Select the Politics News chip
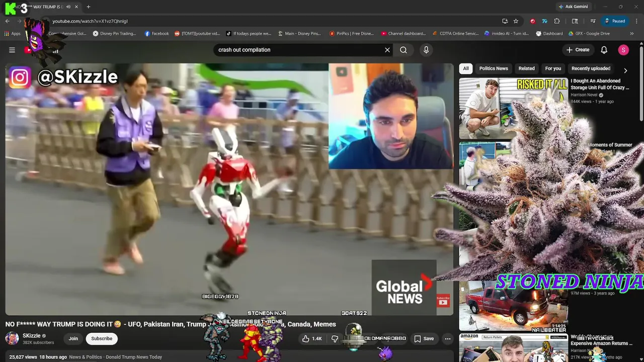Image resolution: width=644 pixels, height=362 pixels. [x=494, y=68]
